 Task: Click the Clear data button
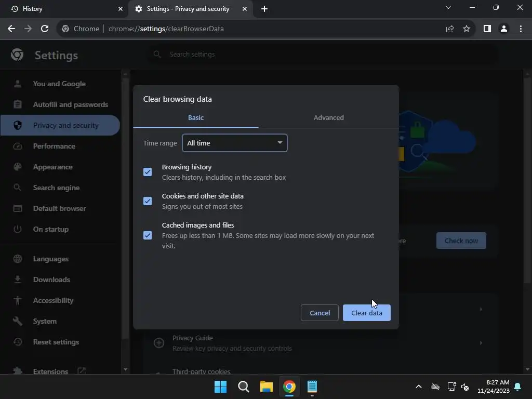coord(367,313)
